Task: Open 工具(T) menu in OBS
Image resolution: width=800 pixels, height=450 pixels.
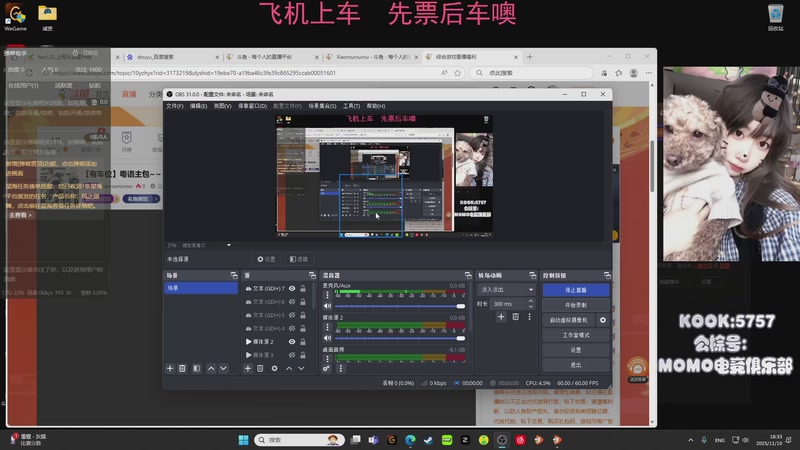Action: pos(351,106)
